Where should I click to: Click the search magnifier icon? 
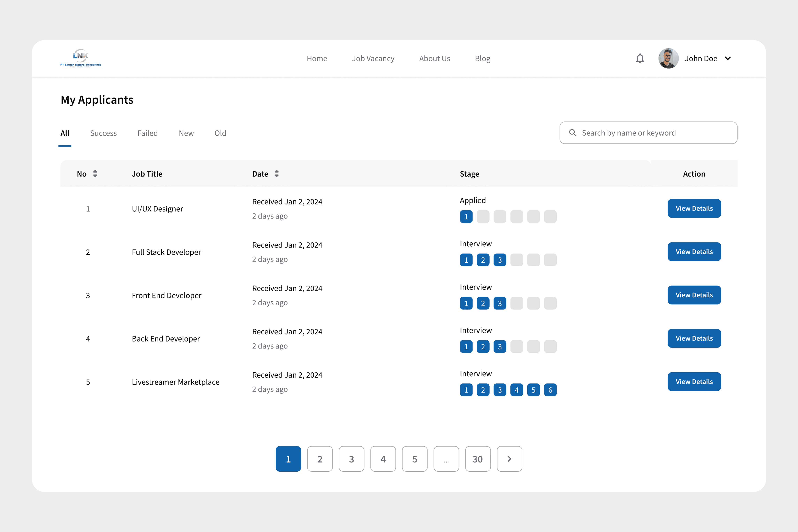[573, 133]
